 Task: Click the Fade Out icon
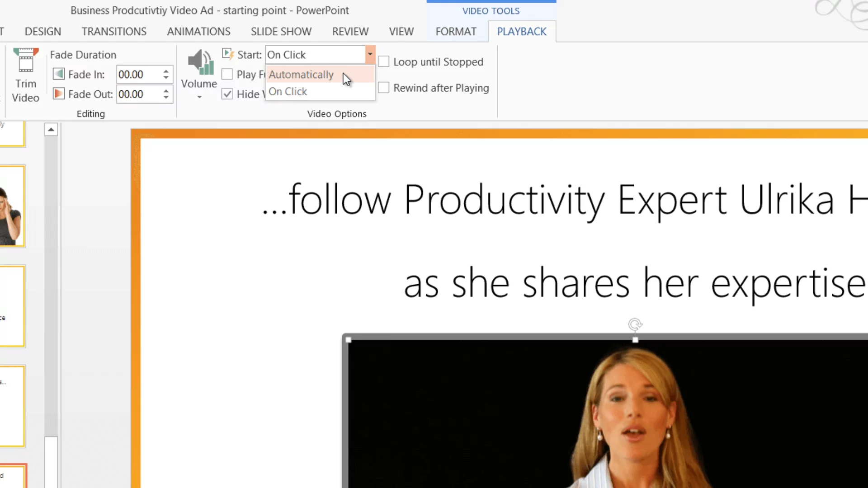tap(58, 94)
